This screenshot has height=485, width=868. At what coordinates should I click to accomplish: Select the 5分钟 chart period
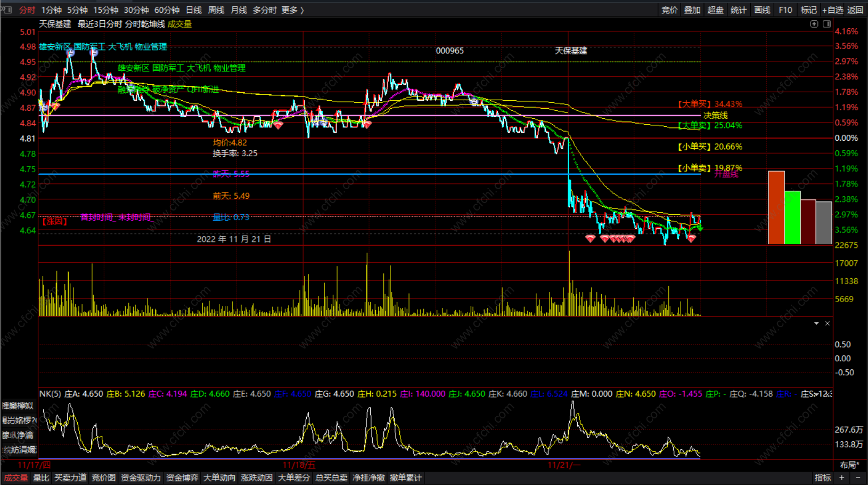(77, 10)
